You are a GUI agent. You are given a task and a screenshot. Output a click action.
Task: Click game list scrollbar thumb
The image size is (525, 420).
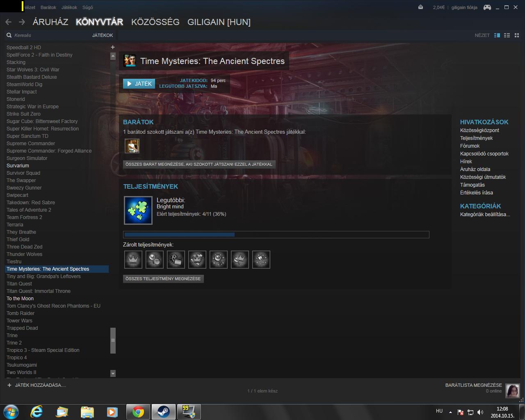coord(113,340)
